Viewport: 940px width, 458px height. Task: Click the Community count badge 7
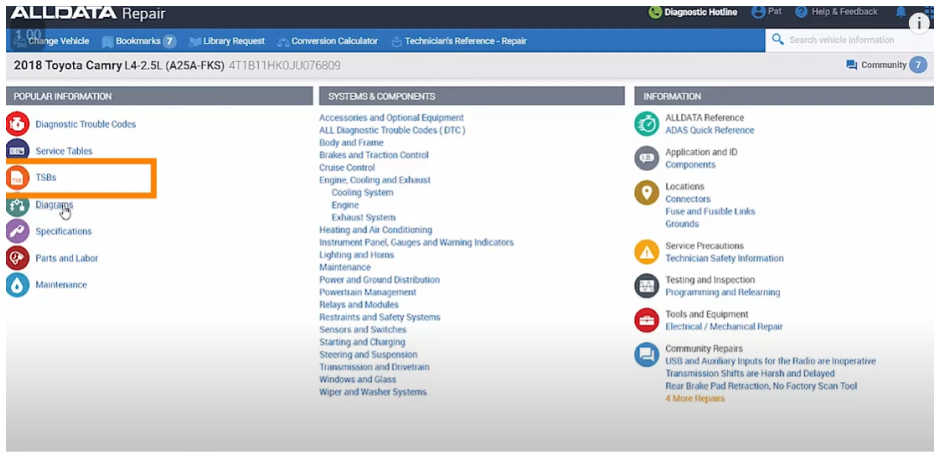coord(918,65)
